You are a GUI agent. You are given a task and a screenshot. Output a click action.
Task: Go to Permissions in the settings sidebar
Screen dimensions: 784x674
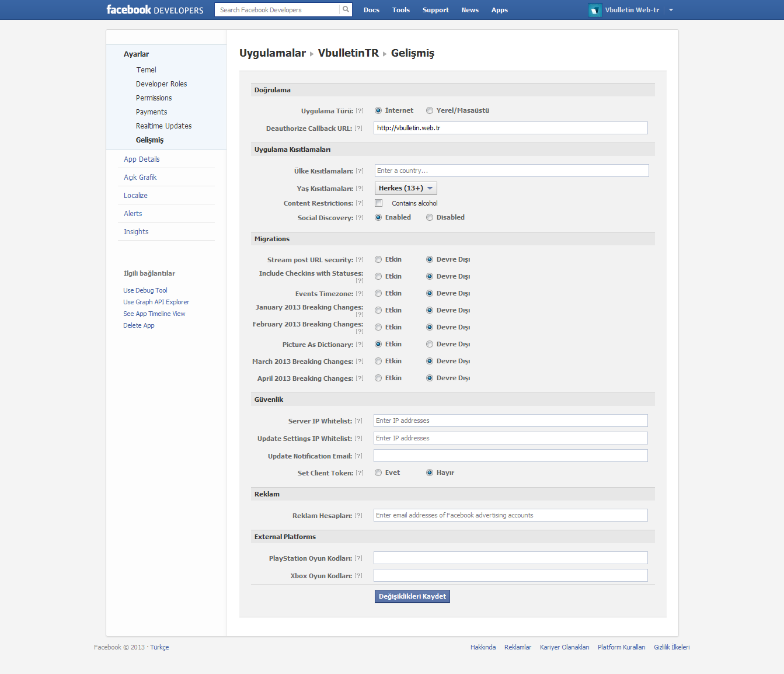(154, 98)
